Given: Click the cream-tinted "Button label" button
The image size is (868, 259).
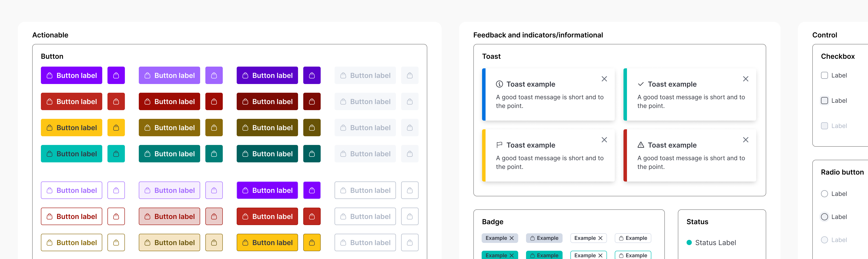Looking at the screenshot, I should 169,242.
